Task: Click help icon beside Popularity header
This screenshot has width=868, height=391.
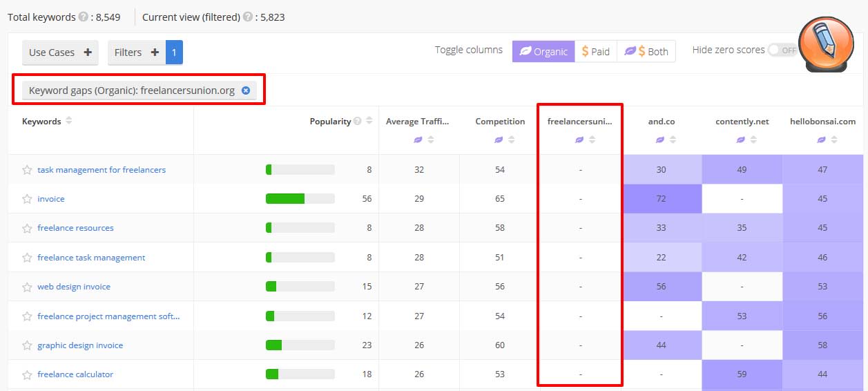Action: point(357,121)
